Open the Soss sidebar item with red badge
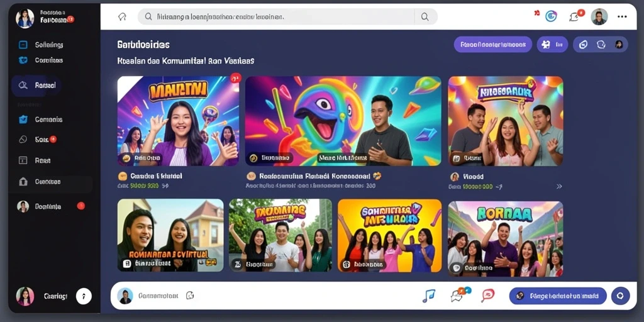Image resolution: width=644 pixels, height=322 pixels. point(38,140)
